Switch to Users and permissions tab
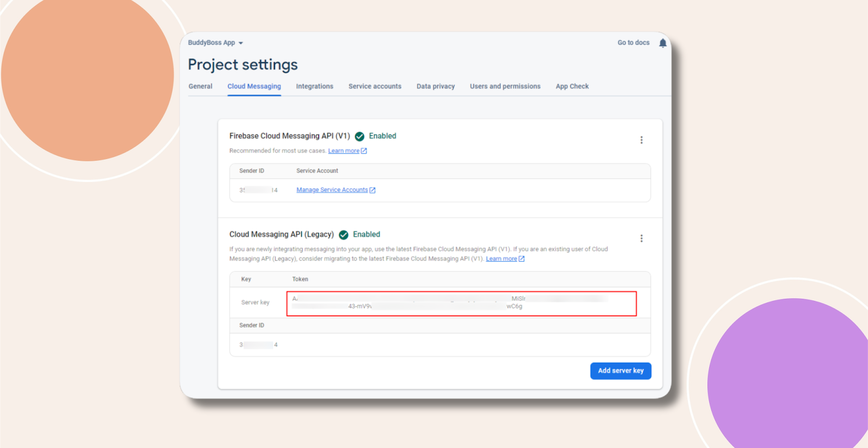Viewport: 868px width, 448px height. pyautogui.click(x=505, y=86)
